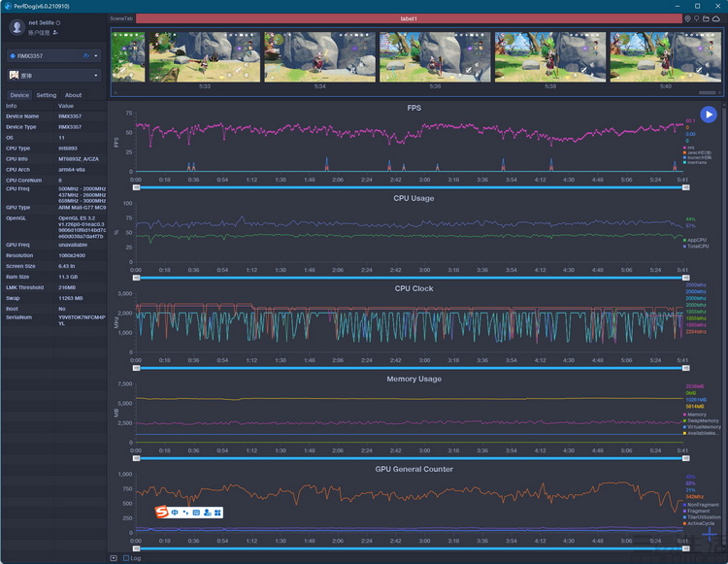Click the empty location pin icon

click(696, 18)
